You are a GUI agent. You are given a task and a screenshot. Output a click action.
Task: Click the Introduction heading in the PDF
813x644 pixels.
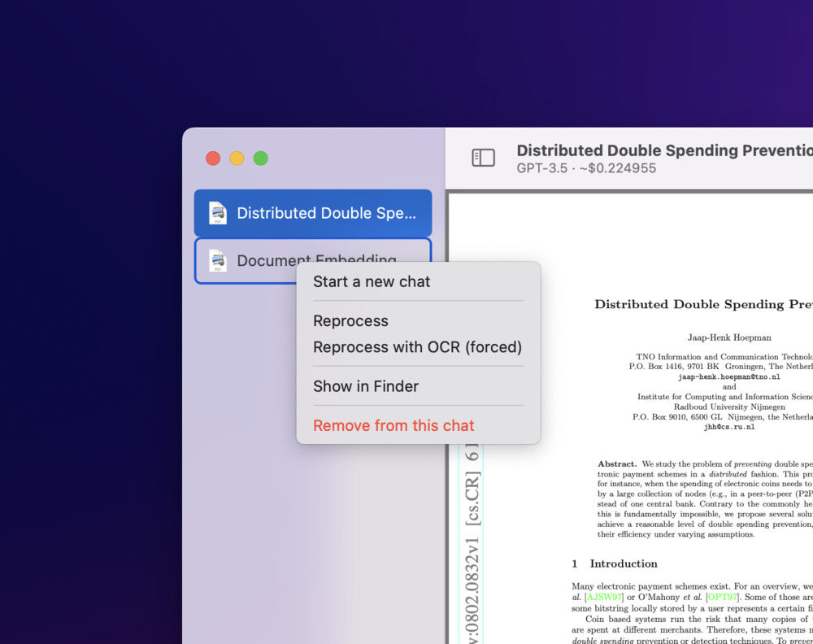(x=623, y=563)
